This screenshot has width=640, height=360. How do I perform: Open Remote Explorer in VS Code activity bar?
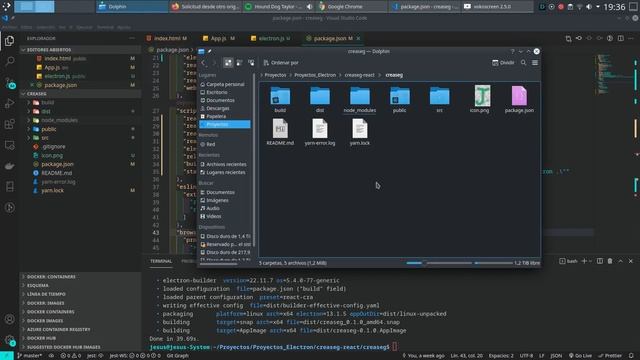pyautogui.click(x=9, y=145)
